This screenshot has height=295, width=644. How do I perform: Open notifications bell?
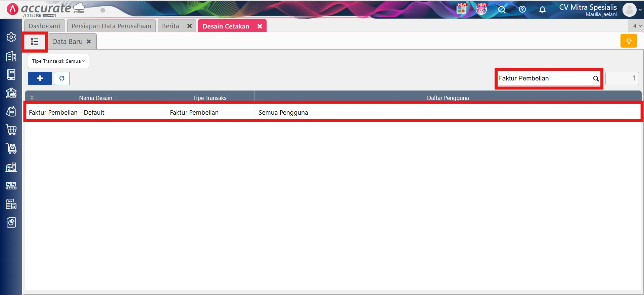point(542,10)
